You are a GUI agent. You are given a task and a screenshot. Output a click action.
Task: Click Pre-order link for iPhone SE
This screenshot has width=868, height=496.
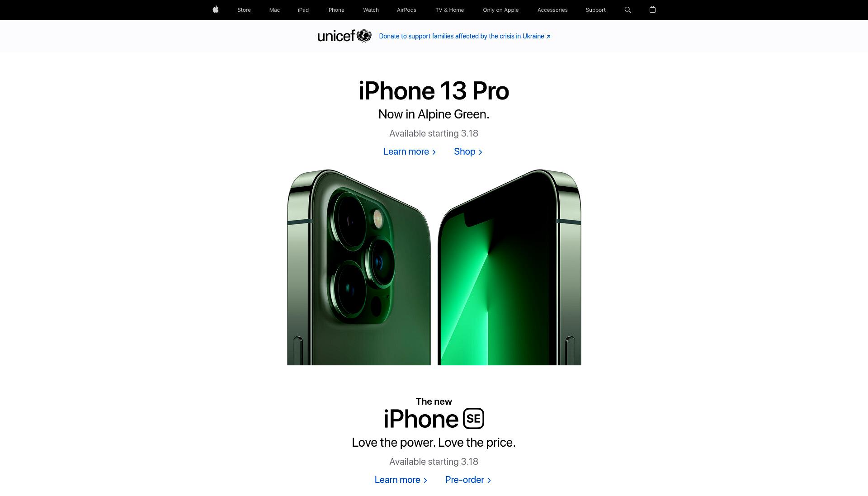point(468,480)
